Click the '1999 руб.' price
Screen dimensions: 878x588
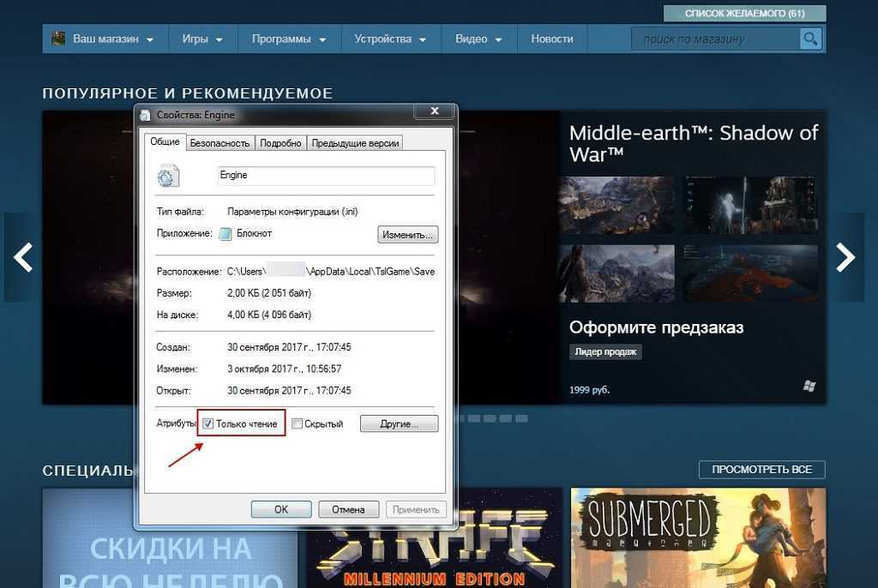pyautogui.click(x=589, y=390)
